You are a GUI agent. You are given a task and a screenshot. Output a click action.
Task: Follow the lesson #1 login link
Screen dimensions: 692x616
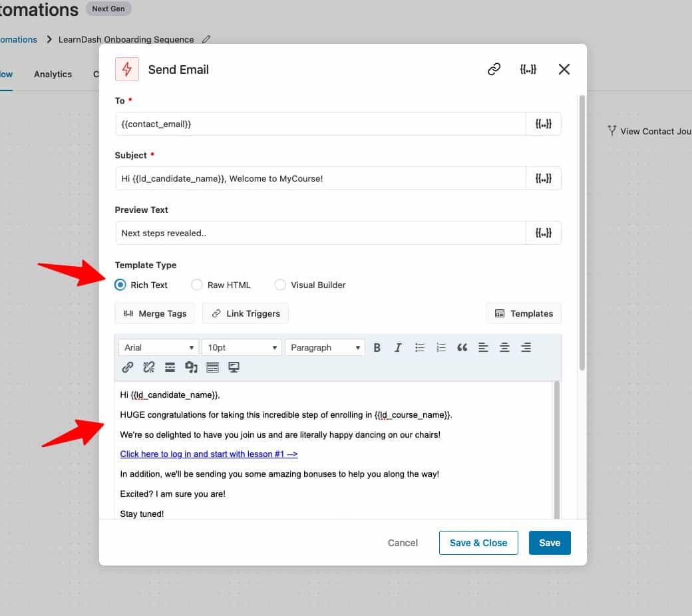click(208, 454)
